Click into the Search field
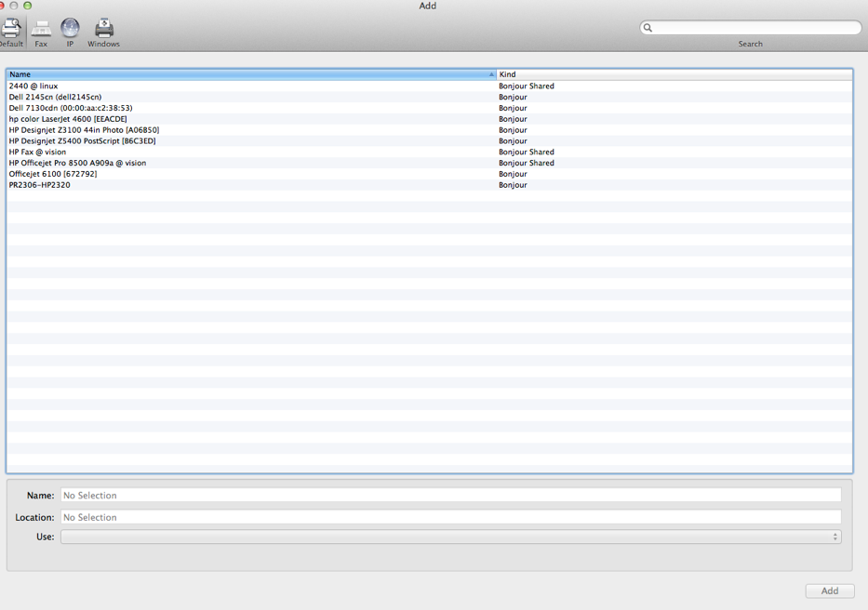The image size is (868, 610). (x=751, y=28)
